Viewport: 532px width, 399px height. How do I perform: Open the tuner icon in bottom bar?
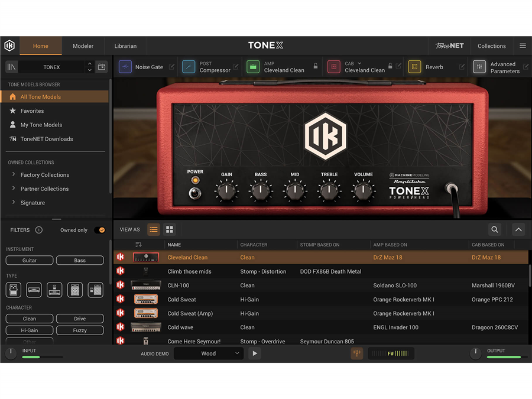click(356, 353)
